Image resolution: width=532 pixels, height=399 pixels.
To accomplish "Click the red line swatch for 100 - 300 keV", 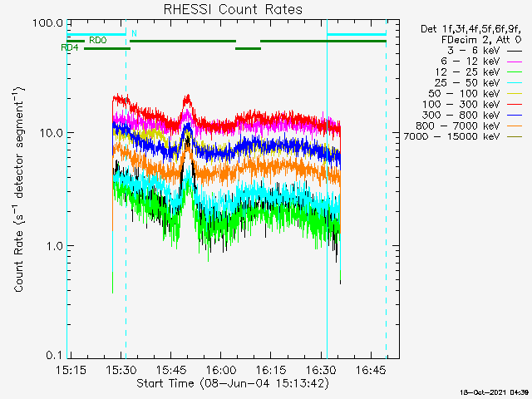I will [x=515, y=105].
